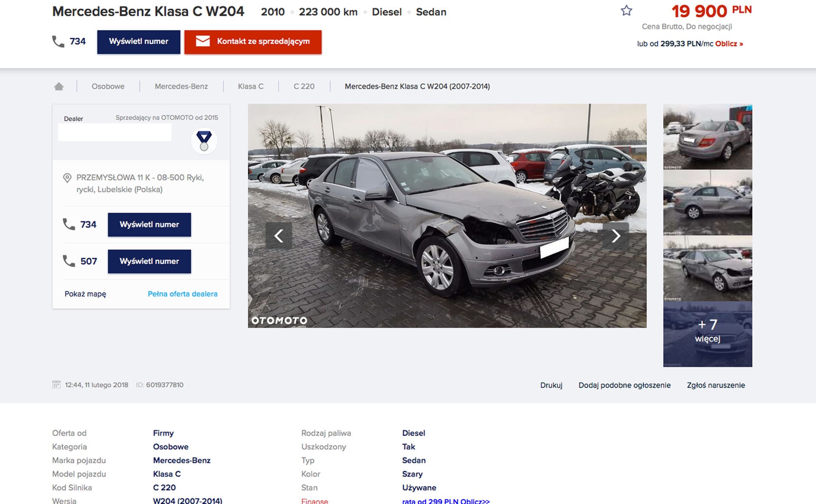Click the dealer medal badge icon
This screenshot has height=504, width=816.
(204, 141)
